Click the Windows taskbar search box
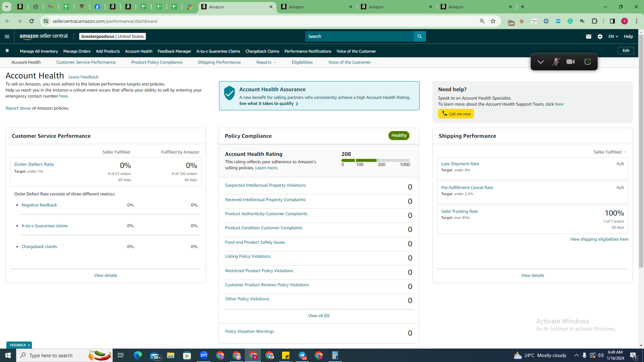644x362 pixels. click(64, 355)
